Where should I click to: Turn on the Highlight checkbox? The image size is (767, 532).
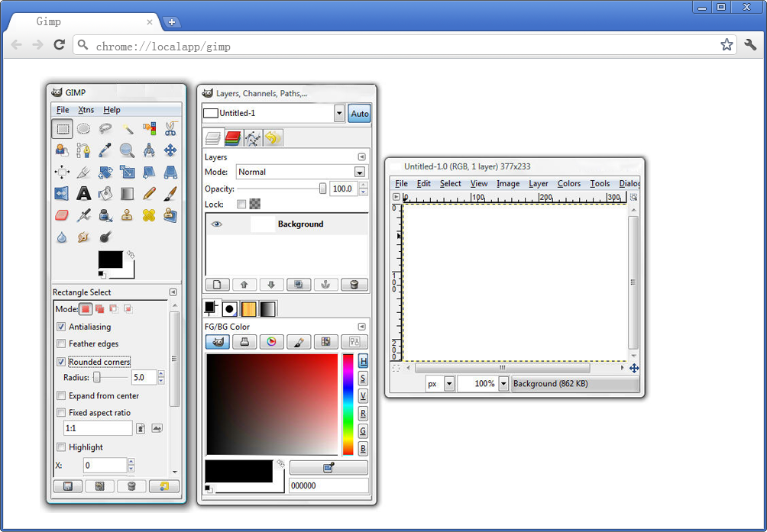click(x=61, y=447)
